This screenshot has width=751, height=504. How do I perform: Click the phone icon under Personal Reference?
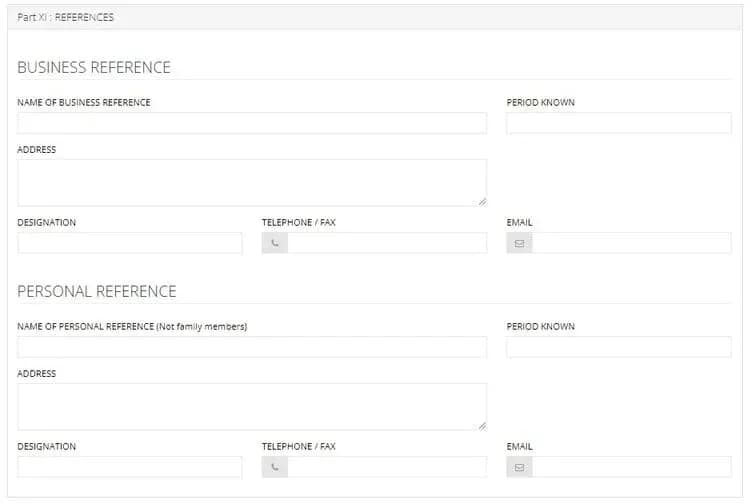pyautogui.click(x=274, y=467)
